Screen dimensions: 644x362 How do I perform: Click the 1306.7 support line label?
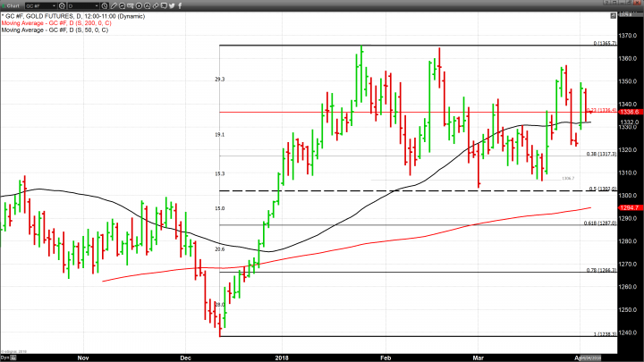(568, 179)
